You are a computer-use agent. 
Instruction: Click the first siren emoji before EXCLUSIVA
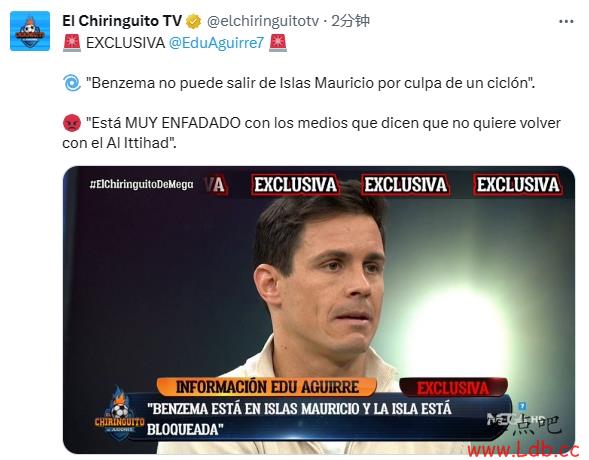click(72, 42)
